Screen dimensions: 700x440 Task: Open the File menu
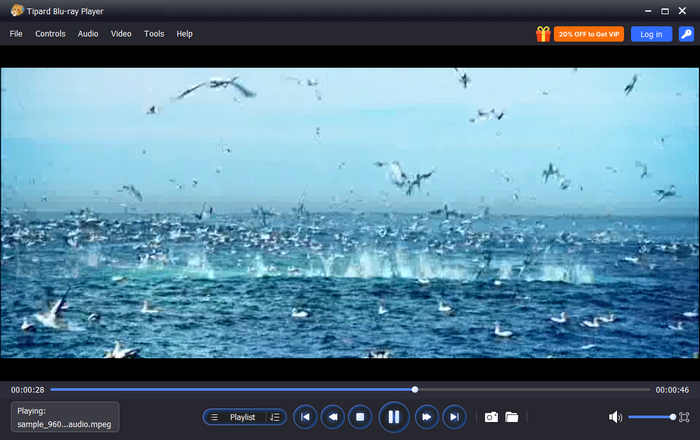(x=16, y=34)
